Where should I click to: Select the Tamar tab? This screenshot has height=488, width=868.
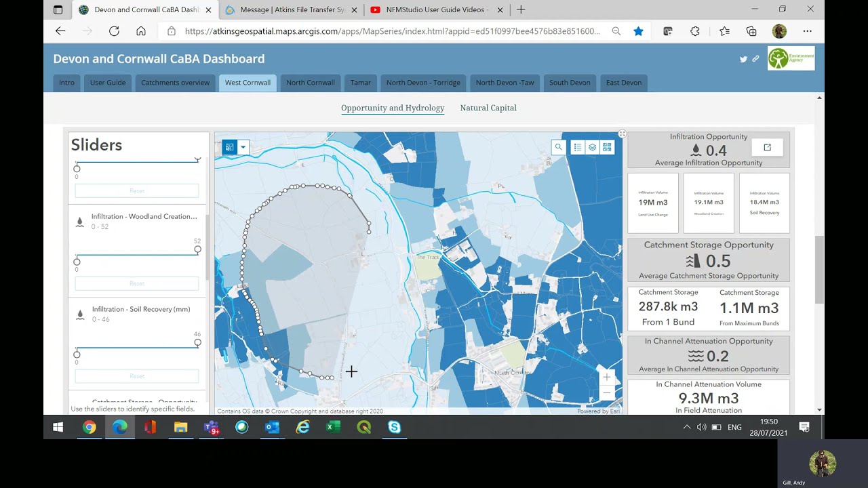(x=361, y=83)
